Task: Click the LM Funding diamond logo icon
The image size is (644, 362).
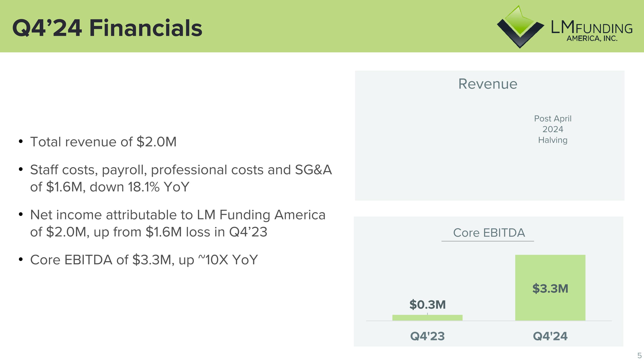Action: tap(520, 27)
